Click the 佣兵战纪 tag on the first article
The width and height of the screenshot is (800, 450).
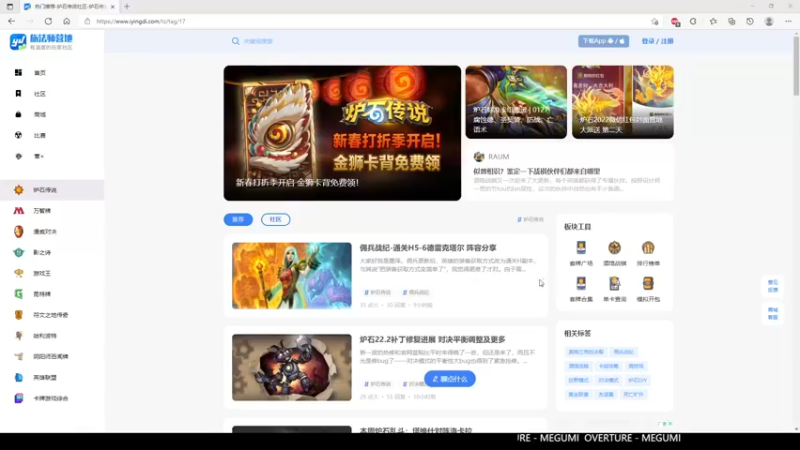pyautogui.click(x=416, y=292)
